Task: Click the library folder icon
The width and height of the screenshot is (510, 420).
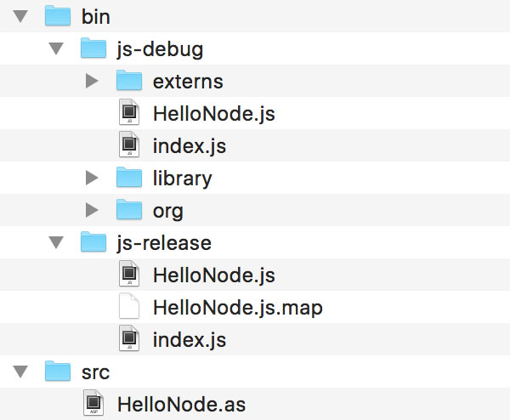Action: click(x=129, y=178)
